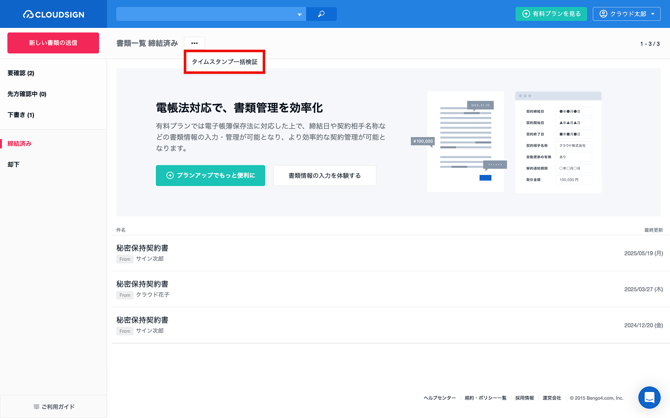Click the three-dots more options button

click(194, 43)
